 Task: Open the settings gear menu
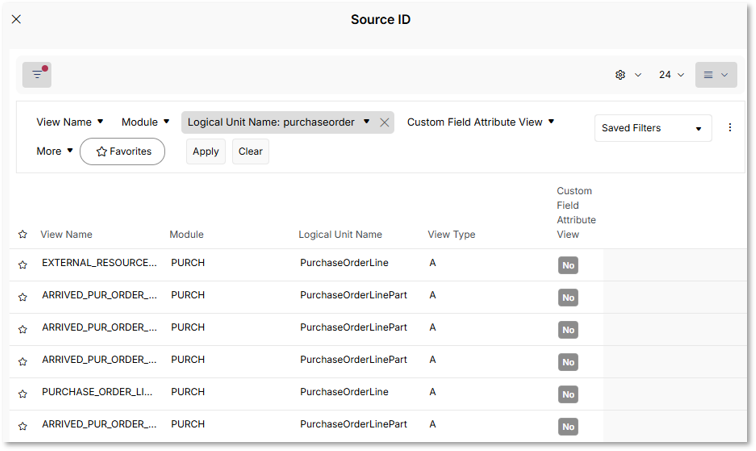628,75
